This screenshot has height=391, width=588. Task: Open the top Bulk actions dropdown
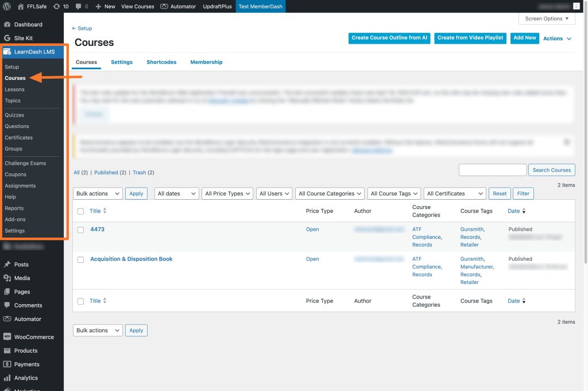(98, 193)
